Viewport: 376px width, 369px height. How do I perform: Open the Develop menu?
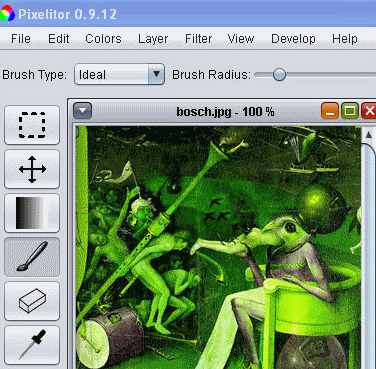(293, 39)
